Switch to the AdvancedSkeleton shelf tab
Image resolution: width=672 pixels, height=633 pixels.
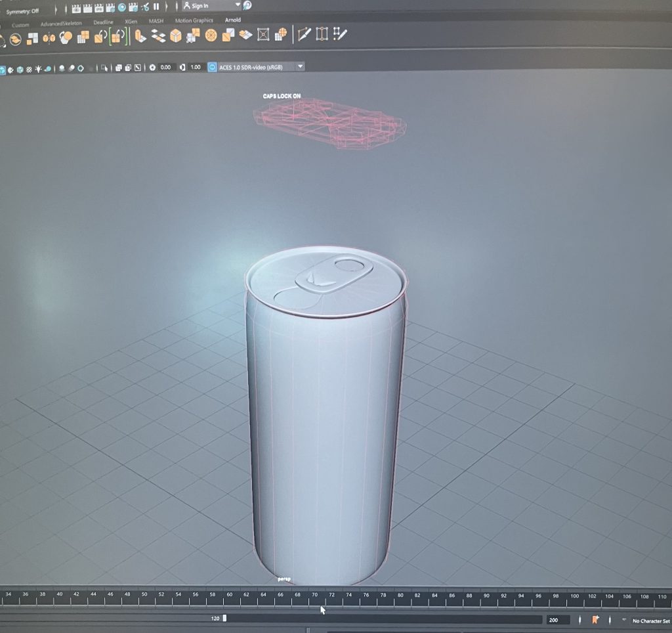[x=61, y=24]
